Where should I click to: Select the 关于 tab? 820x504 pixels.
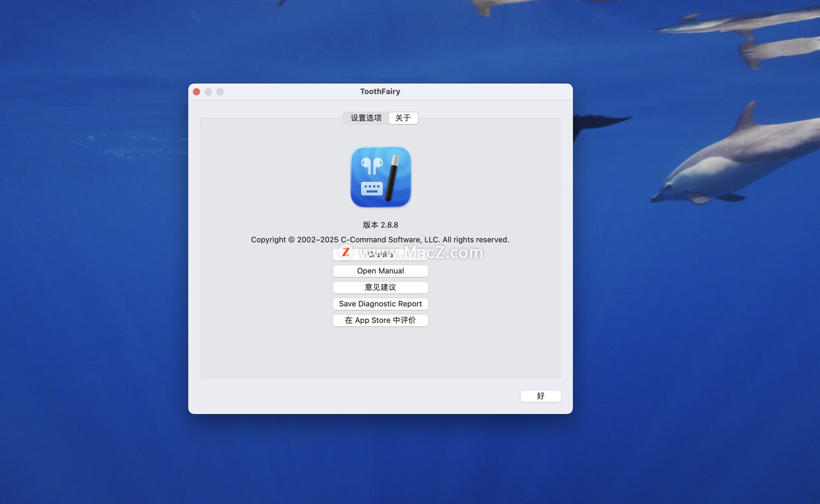click(403, 118)
